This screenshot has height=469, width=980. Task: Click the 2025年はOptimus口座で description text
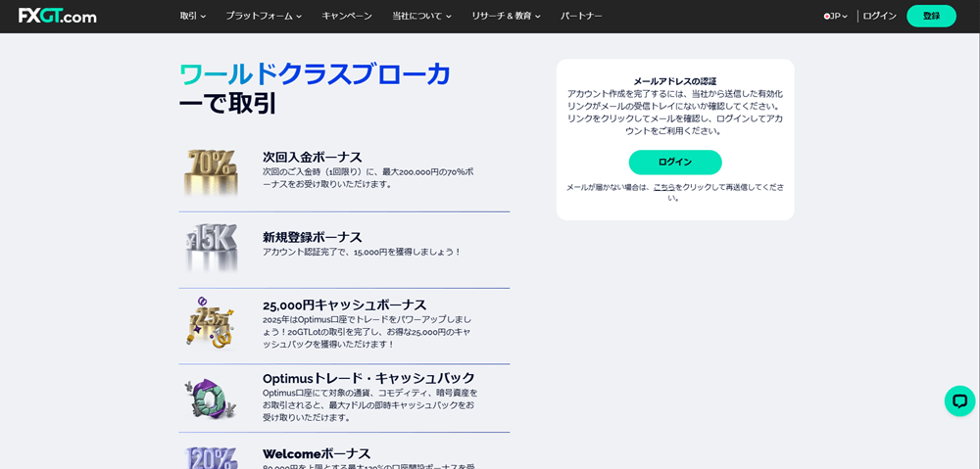point(367,332)
